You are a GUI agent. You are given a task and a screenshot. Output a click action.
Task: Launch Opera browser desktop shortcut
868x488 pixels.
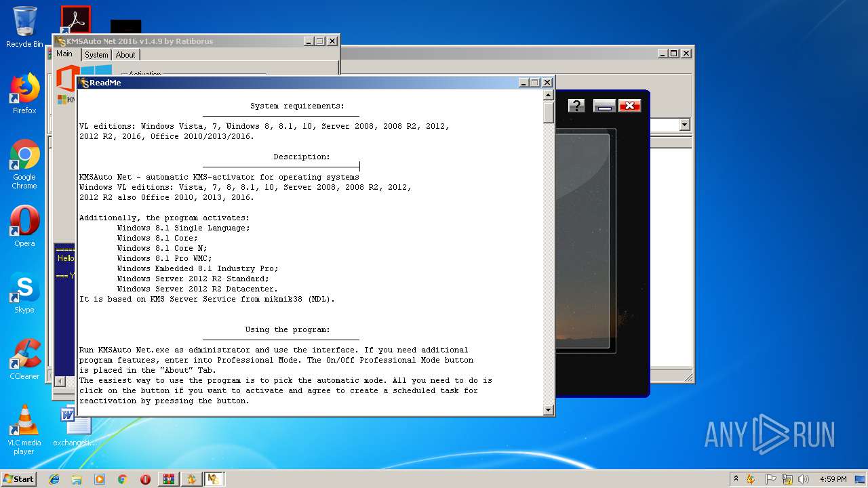pyautogui.click(x=24, y=226)
